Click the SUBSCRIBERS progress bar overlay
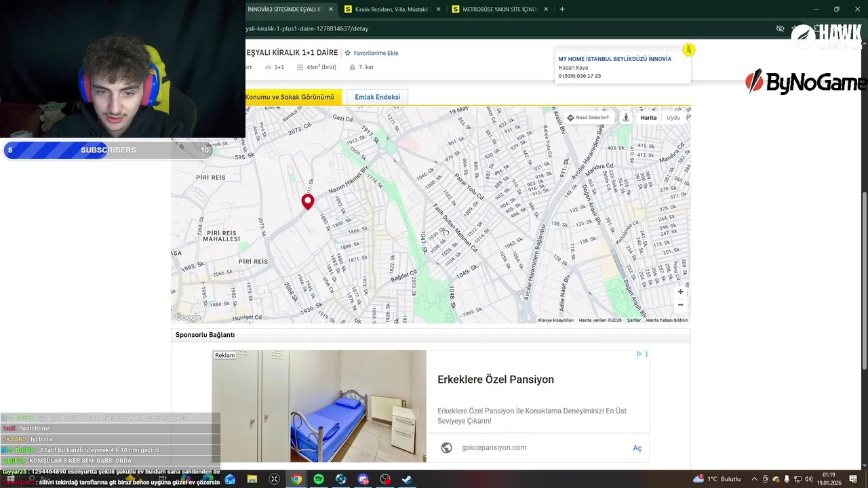This screenshot has width=868, height=488. point(108,150)
